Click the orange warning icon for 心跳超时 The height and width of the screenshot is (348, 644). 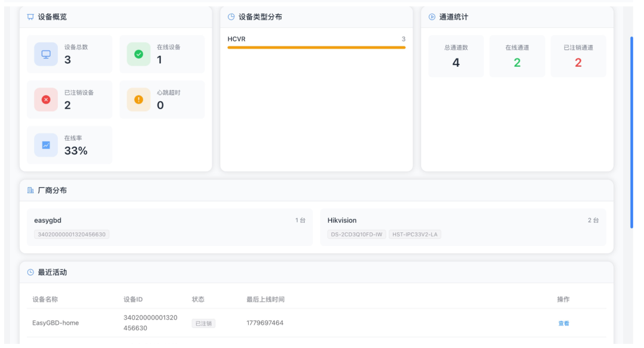[x=139, y=100]
